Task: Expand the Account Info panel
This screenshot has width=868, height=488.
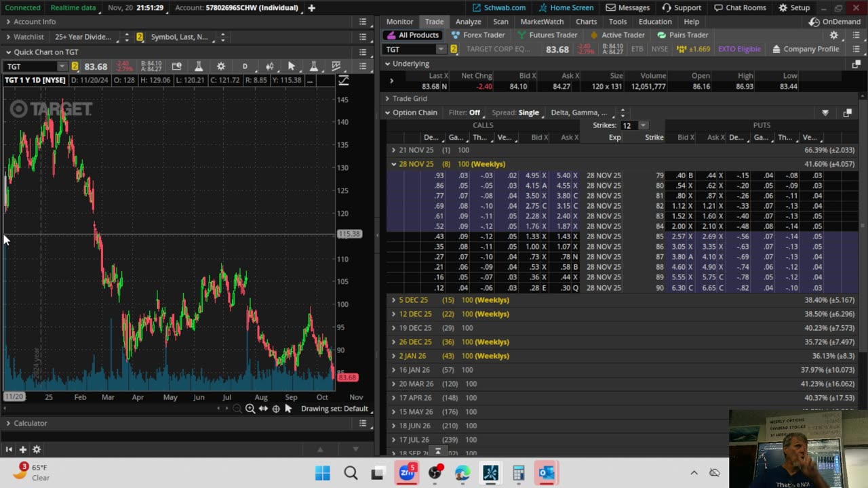Action: point(8,22)
